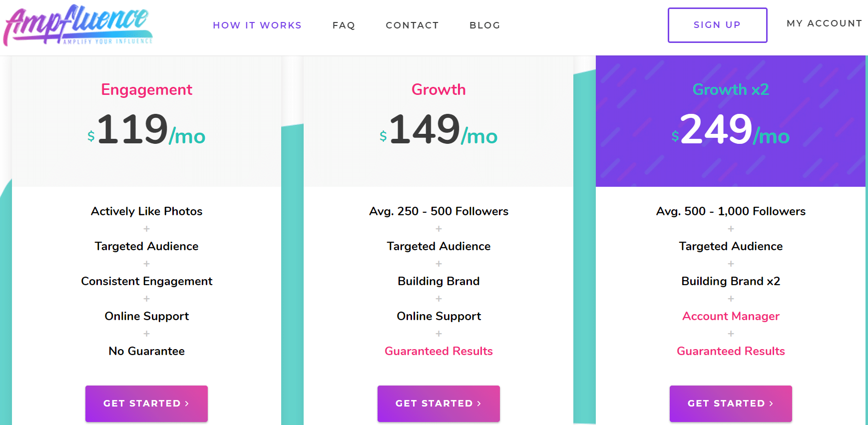Viewport: 868px width, 425px height.
Task: Open My Account
Action: 824,23
